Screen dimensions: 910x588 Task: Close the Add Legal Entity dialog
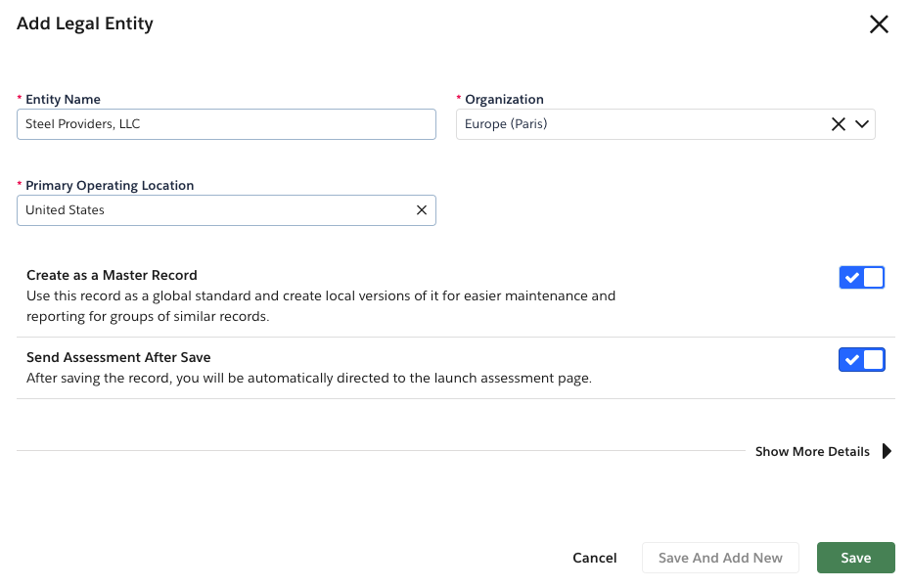[x=879, y=24]
